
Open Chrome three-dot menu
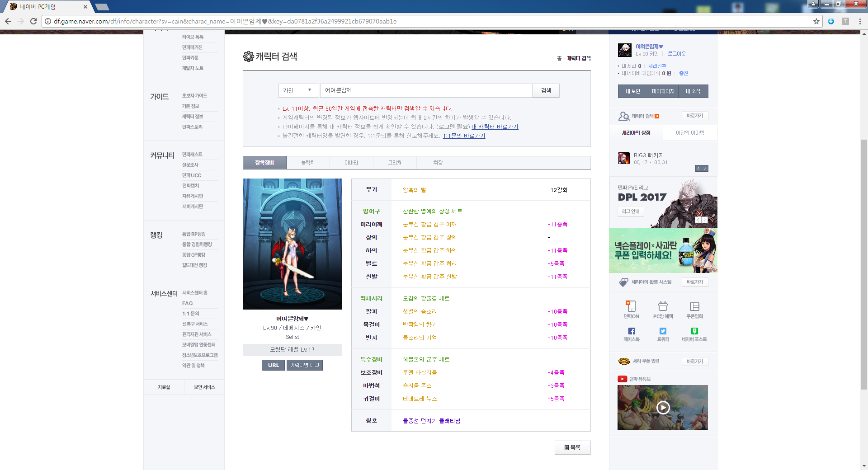(859, 21)
